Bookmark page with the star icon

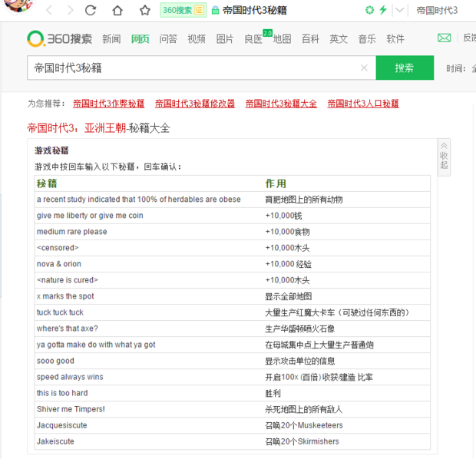[x=145, y=10]
